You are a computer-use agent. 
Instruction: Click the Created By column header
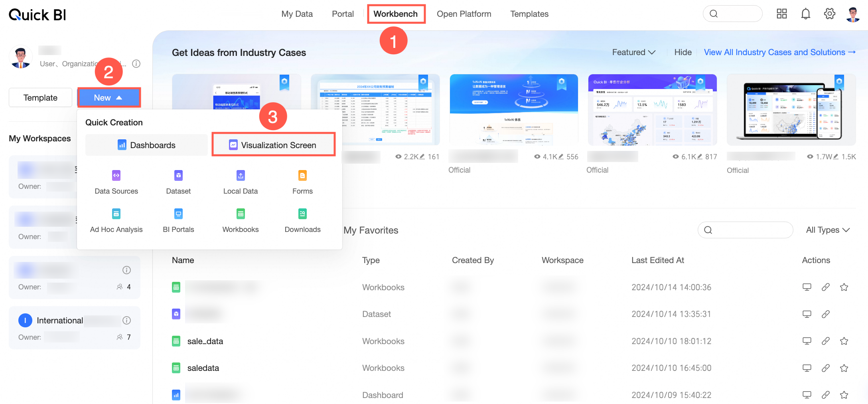[473, 260]
